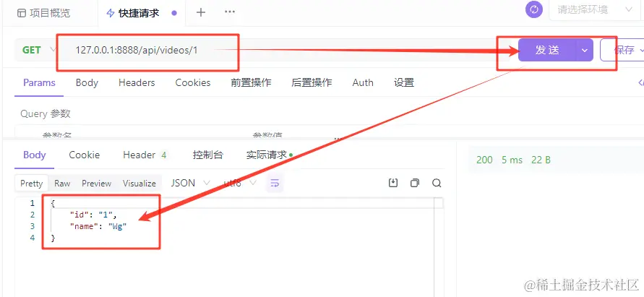Open the Cookies tab
Viewport: 644px width, 297px height.
(x=193, y=82)
